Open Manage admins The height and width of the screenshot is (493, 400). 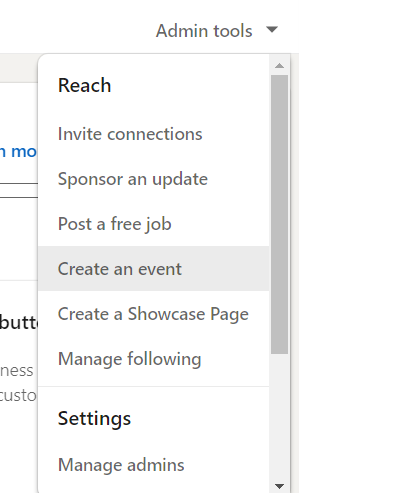pyautogui.click(x=154, y=465)
